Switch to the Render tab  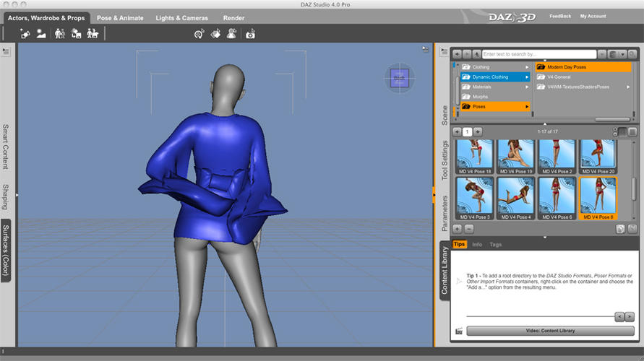233,18
